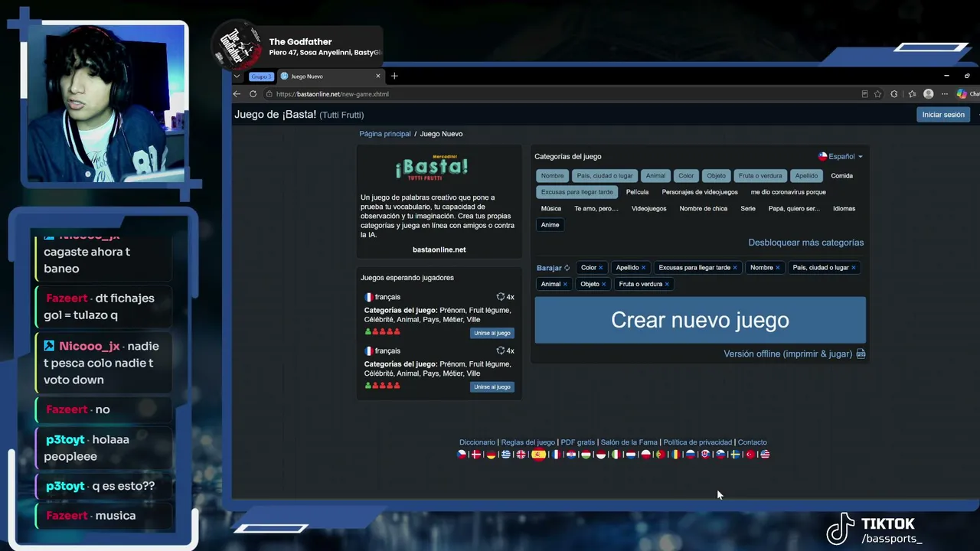Open Versión offline (imprimir & jugar)

point(788,354)
